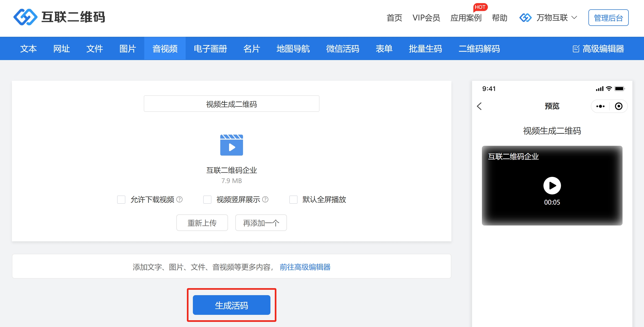Open help tooltip beside 允许下载视频
Viewport: 644px width, 327px height.
point(179,199)
